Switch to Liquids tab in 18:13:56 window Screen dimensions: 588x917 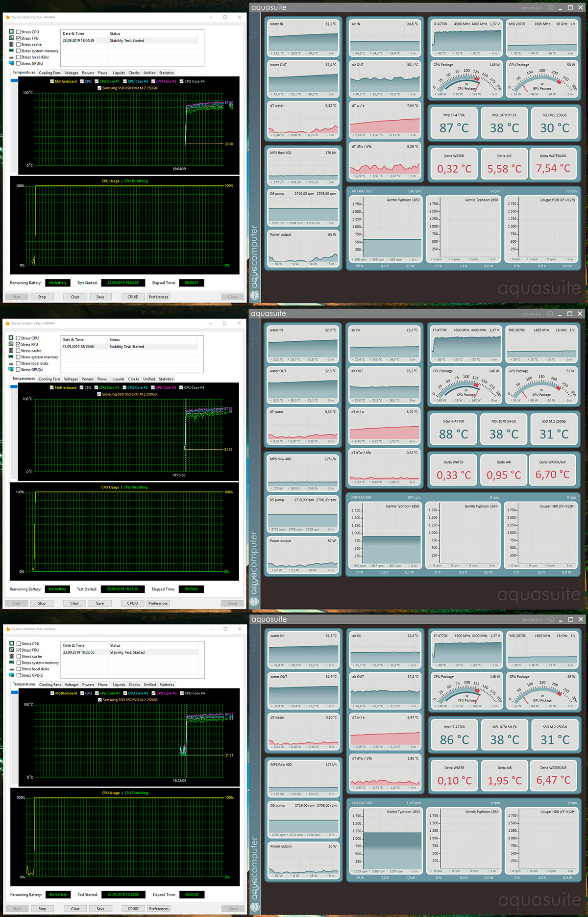pos(118,379)
